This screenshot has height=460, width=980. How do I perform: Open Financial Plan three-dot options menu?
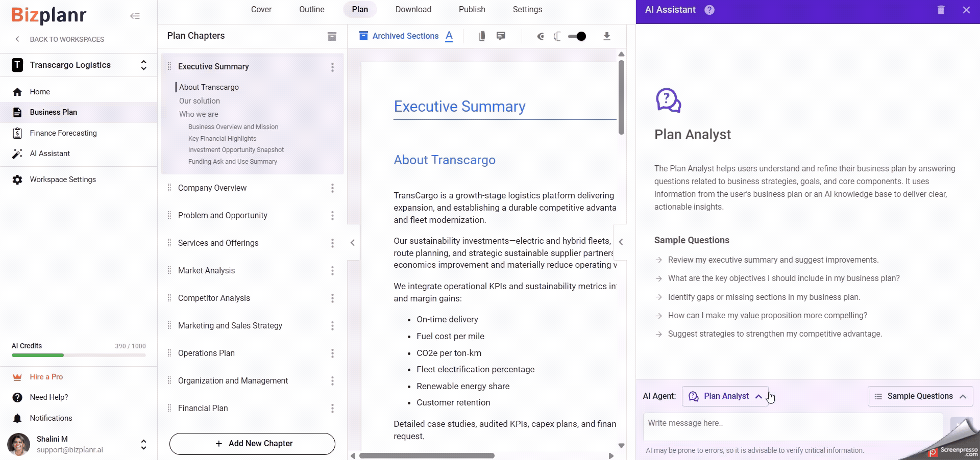[332, 408]
